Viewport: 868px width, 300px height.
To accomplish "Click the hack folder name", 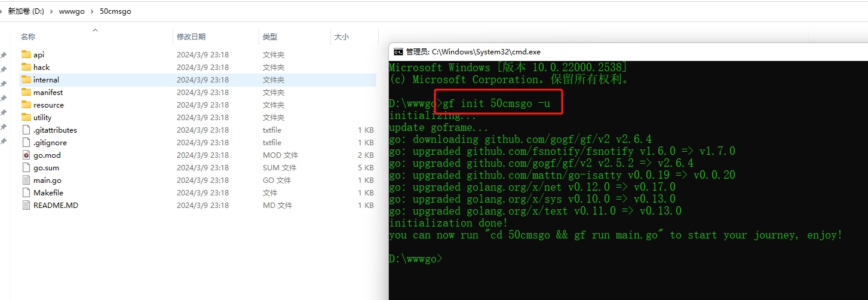I will pos(42,67).
